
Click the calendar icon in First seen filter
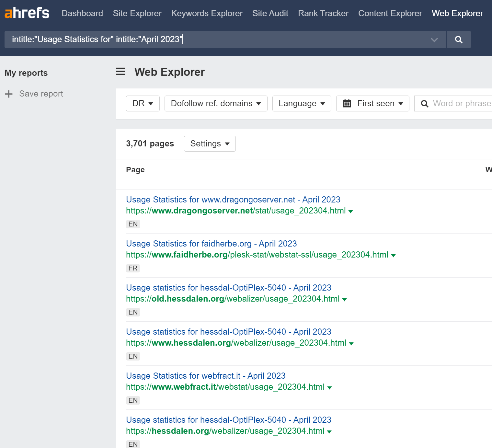pos(347,103)
